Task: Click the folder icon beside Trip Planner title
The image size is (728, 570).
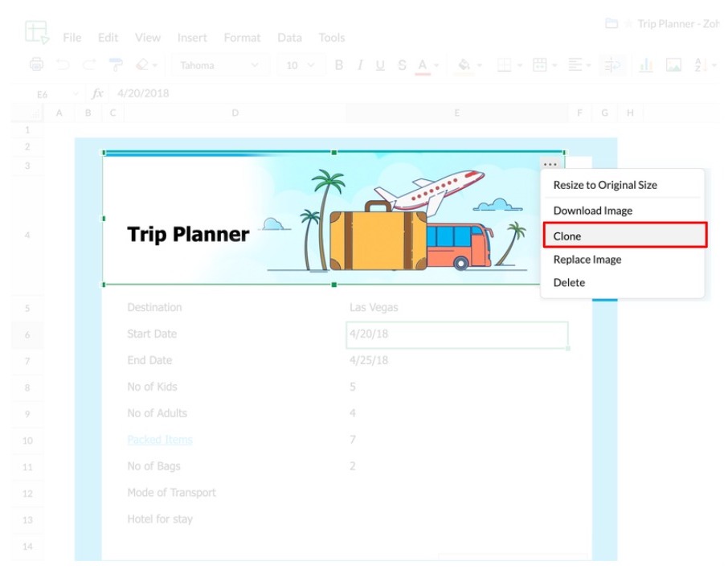Action: (x=611, y=23)
